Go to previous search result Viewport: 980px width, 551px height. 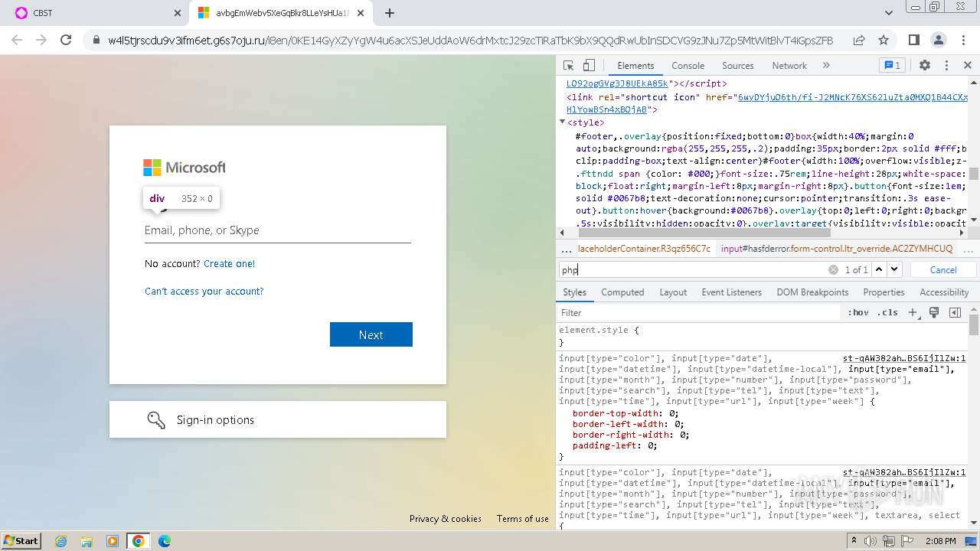click(x=879, y=269)
